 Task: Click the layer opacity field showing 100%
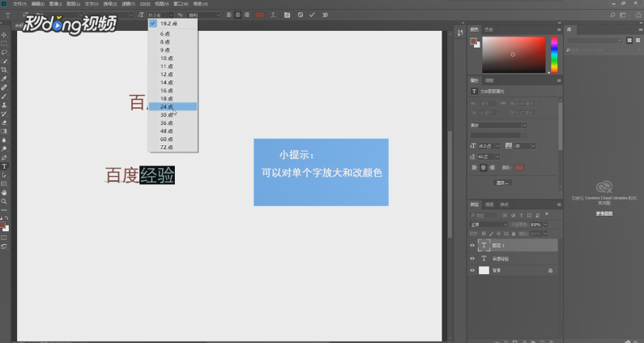click(535, 225)
